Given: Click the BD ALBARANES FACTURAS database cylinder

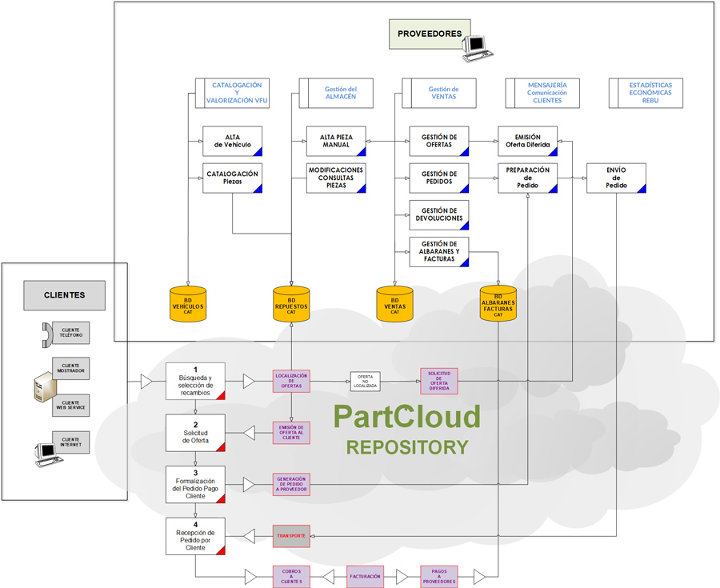Looking at the screenshot, I should click(x=498, y=304).
